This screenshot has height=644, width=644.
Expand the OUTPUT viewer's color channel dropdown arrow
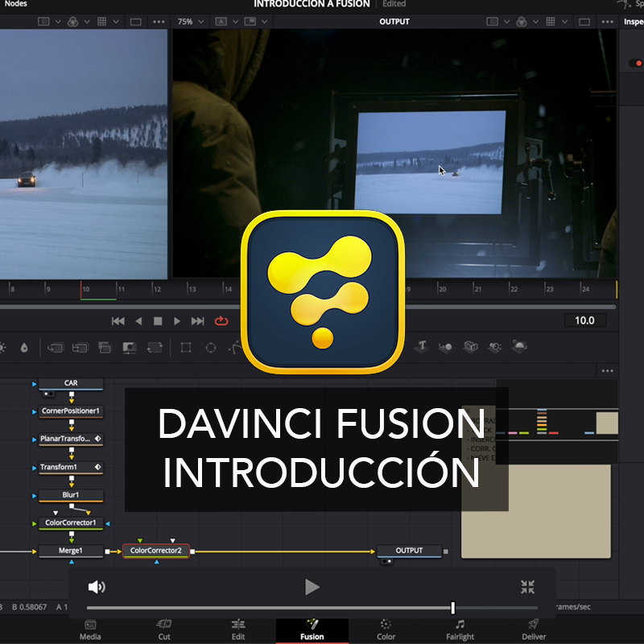(535, 22)
